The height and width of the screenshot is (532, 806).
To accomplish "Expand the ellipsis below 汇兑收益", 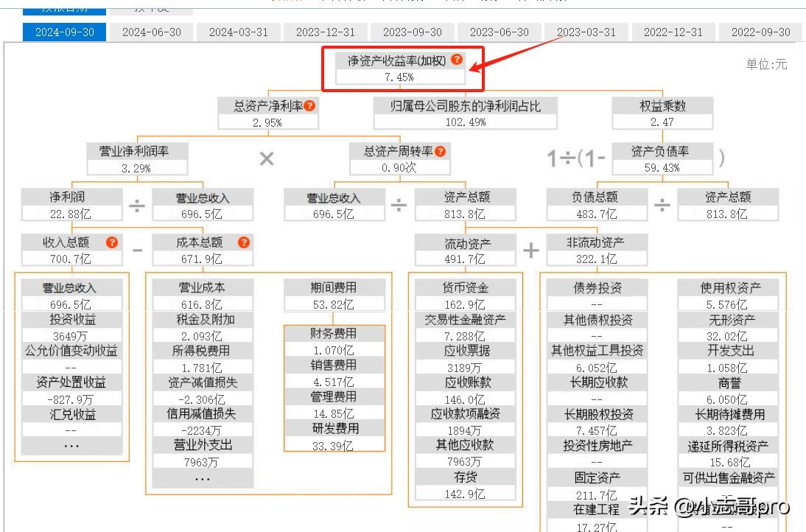I will click(71, 446).
